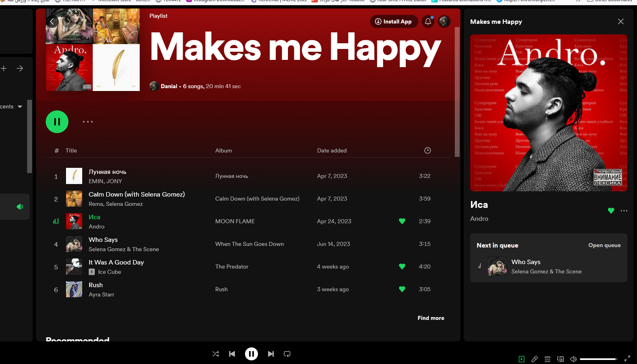Unlike Иса in the side panel
The image size is (637, 364).
click(611, 210)
